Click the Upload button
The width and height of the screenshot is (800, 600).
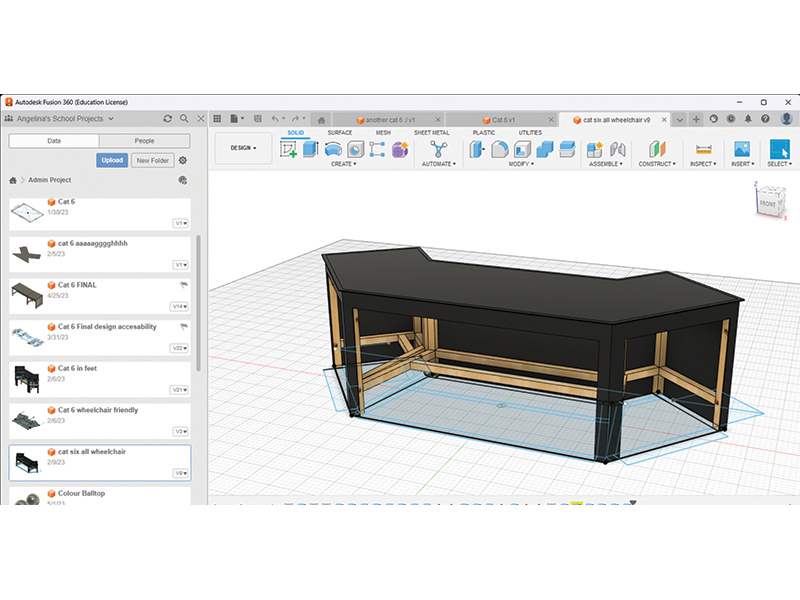pyautogui.click(x=112, y=160)
